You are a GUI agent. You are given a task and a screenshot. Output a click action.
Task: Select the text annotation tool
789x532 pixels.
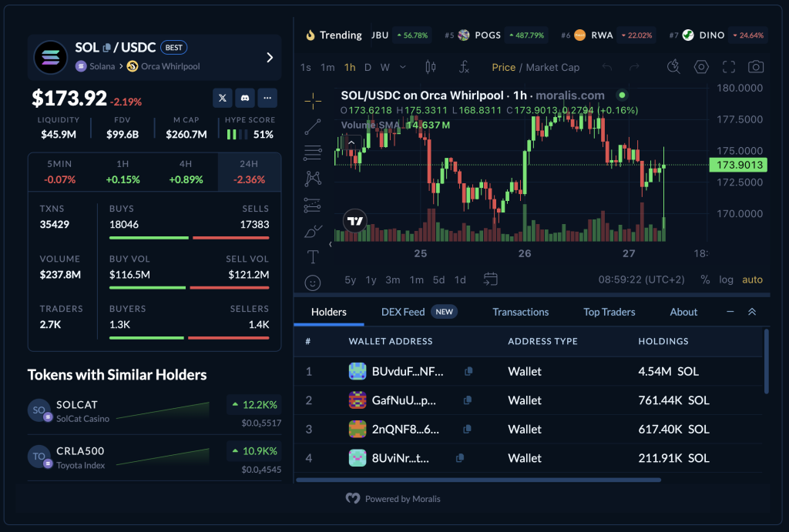pos(313,257)
